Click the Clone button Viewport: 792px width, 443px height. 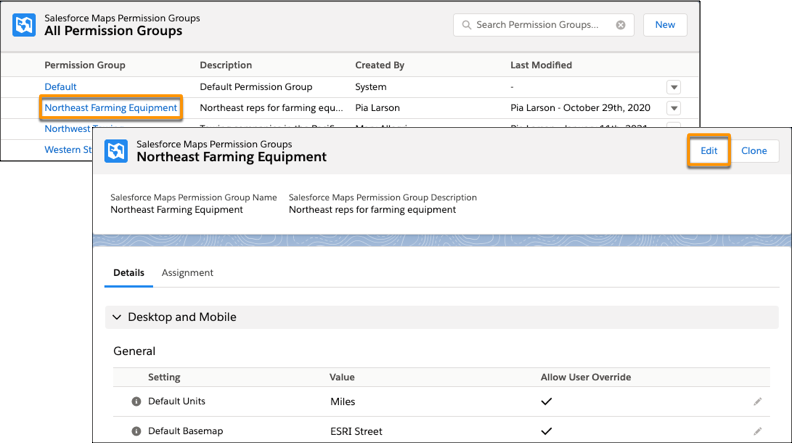click(x=754, y=151)
